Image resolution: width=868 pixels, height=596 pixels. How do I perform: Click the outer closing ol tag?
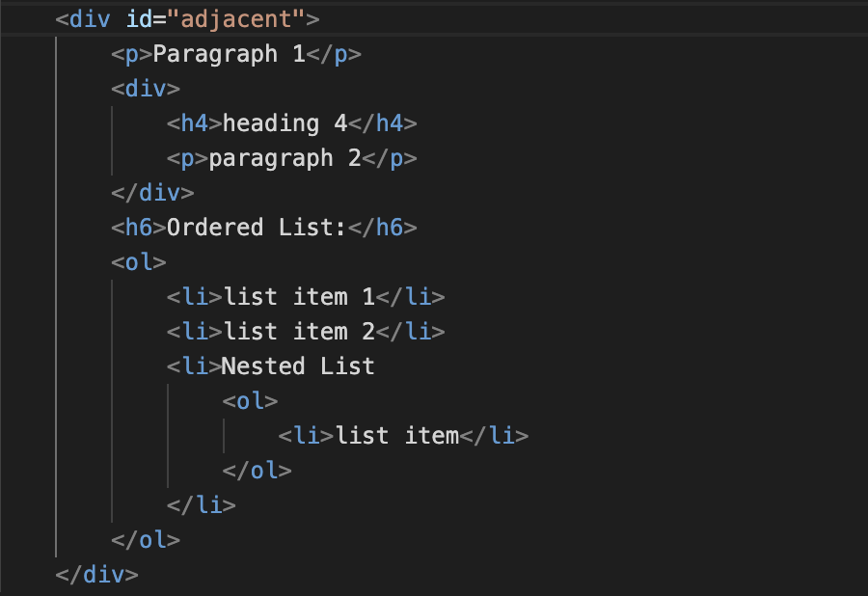pyautogui.click(x=146, y=540)
